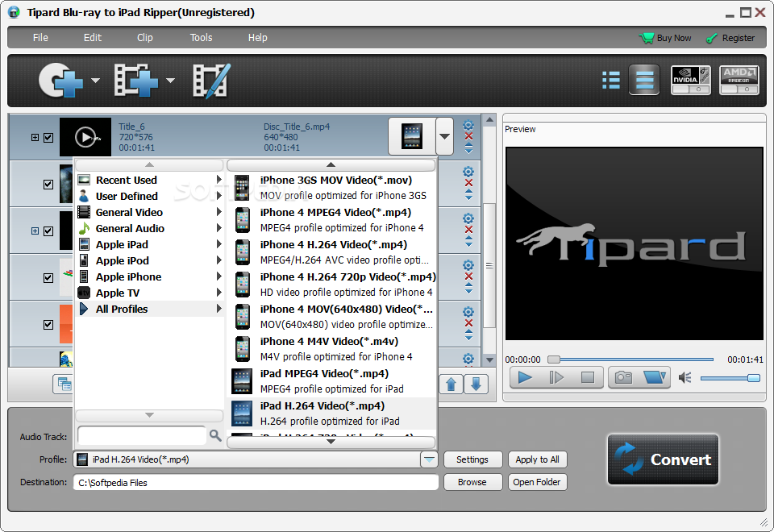Image resolution: width=774 pixels, height=532 pixels.
Task: Click the Buy Now cart link
Action: click(x=665, y=38)
